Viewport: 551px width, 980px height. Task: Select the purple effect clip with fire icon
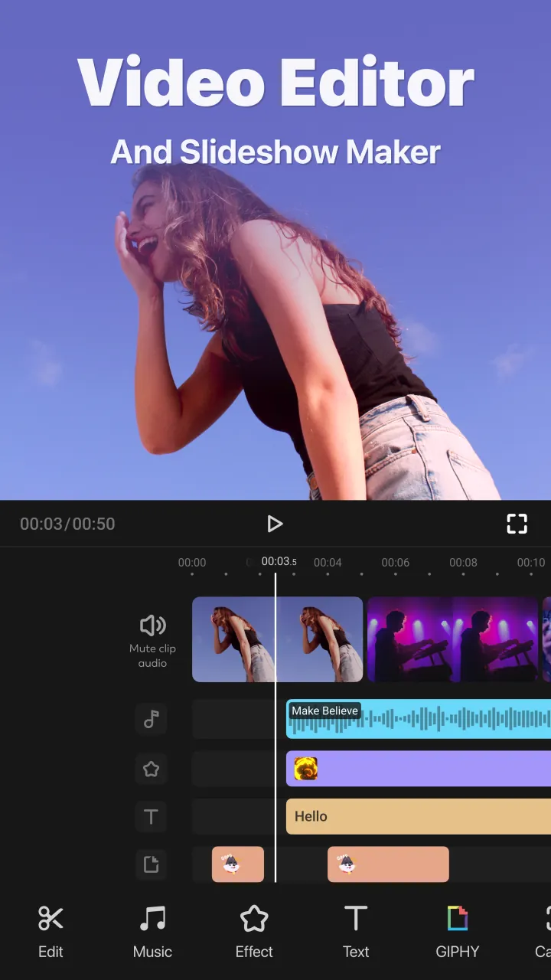point(419,769)
